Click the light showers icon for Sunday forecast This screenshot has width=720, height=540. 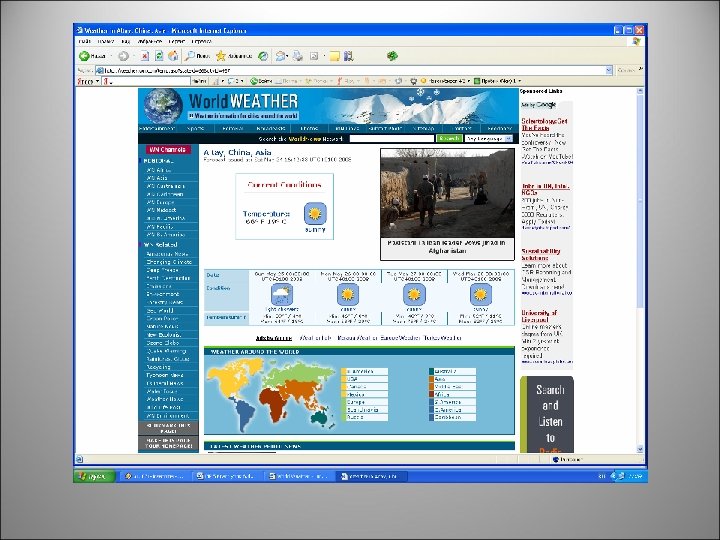282,294
